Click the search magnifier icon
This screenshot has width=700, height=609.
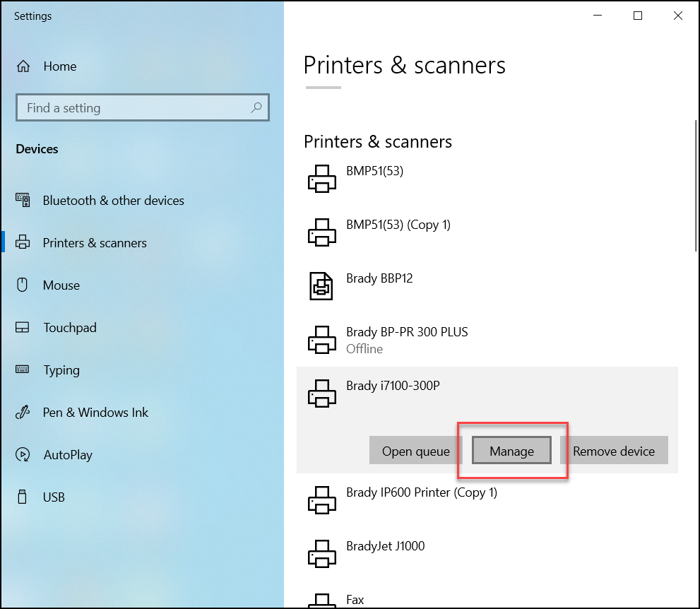(256, 107)
